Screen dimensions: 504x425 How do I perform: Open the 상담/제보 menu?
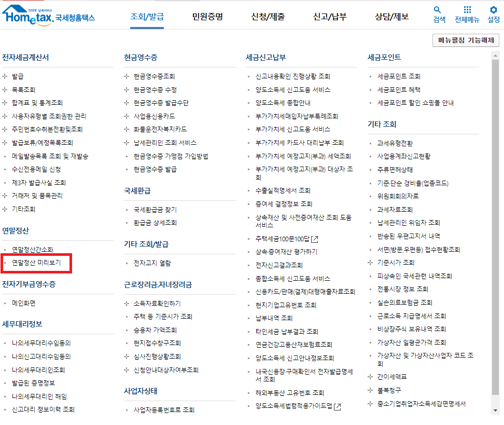(x=390, y=16)
